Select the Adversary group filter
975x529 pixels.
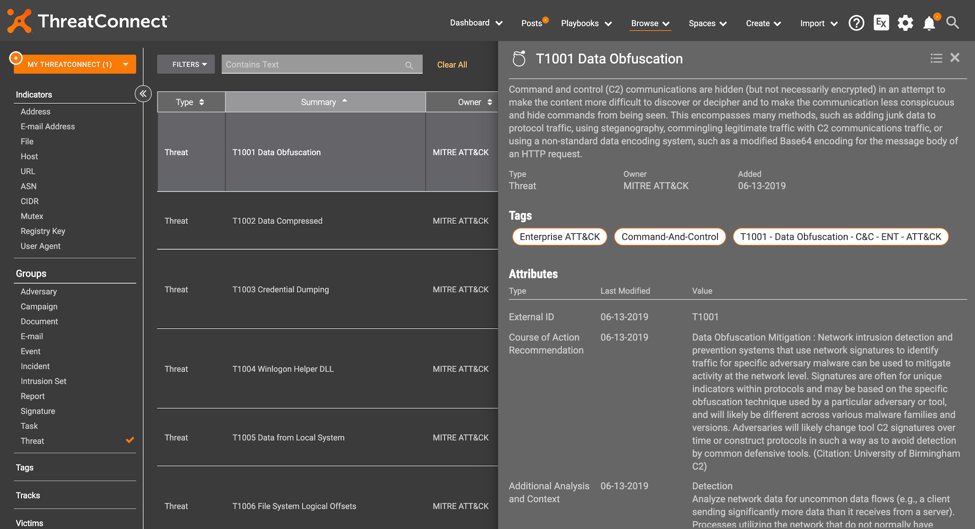[x=39, y=291]
